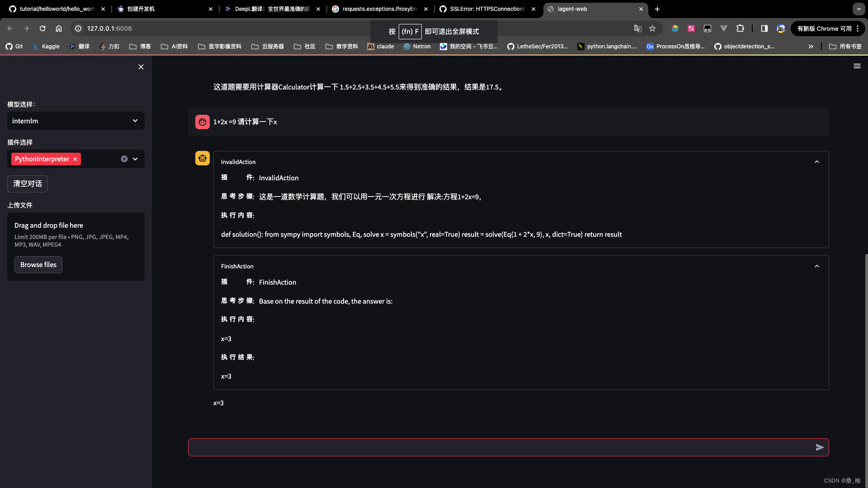The image size is (868, 488).
Task: Open the AI资料 bookmark folder
Action: coord(175,47)
